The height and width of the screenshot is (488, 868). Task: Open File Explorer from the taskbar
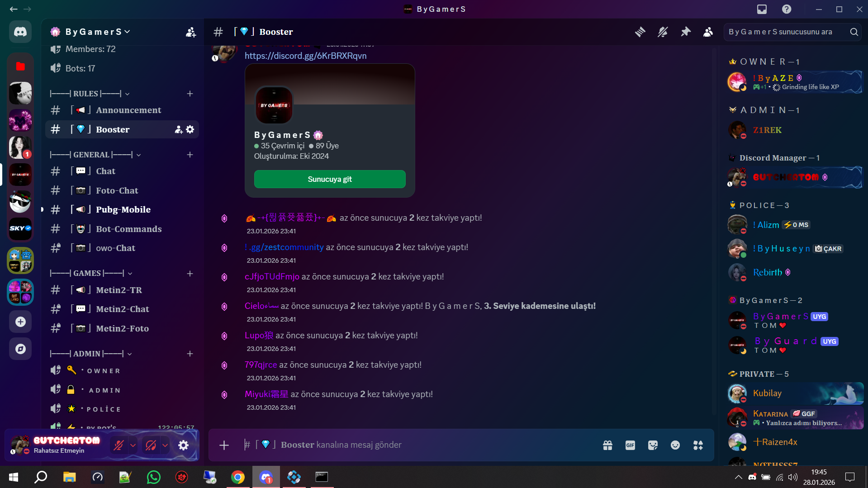tap(69, 477)
